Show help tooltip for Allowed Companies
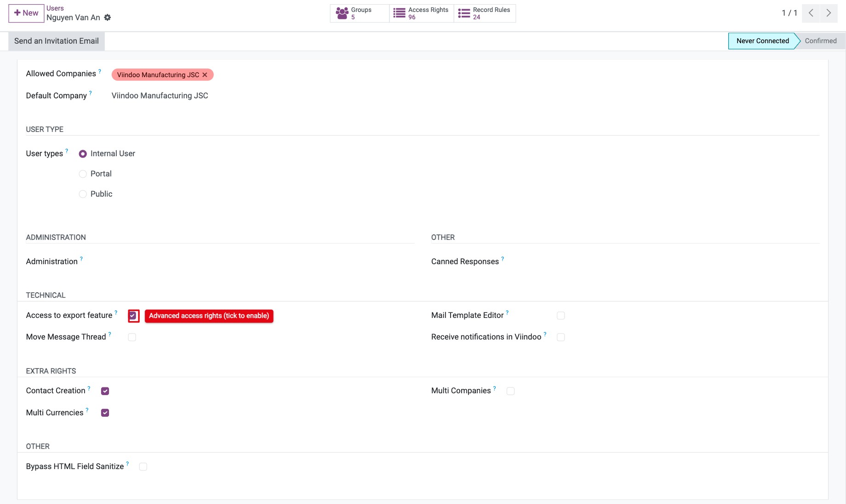 point(100,71)
